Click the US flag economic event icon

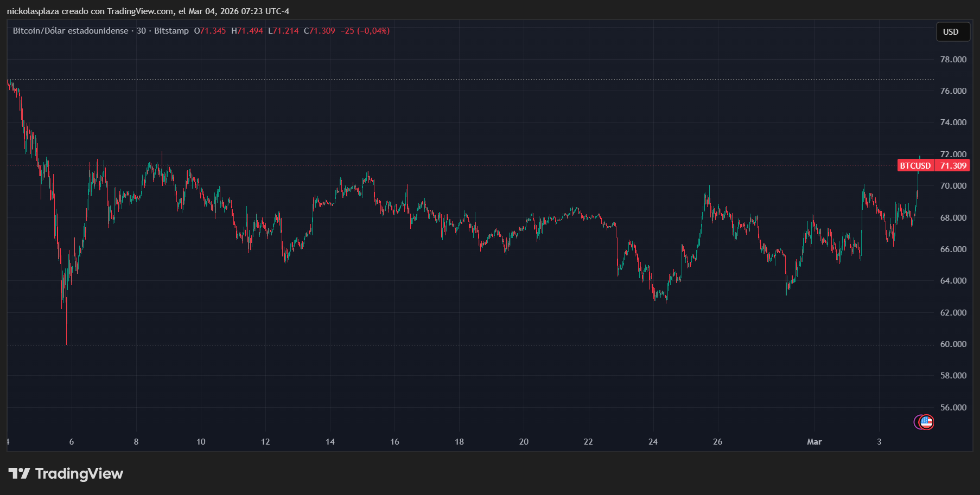click(x=926, y=422)
